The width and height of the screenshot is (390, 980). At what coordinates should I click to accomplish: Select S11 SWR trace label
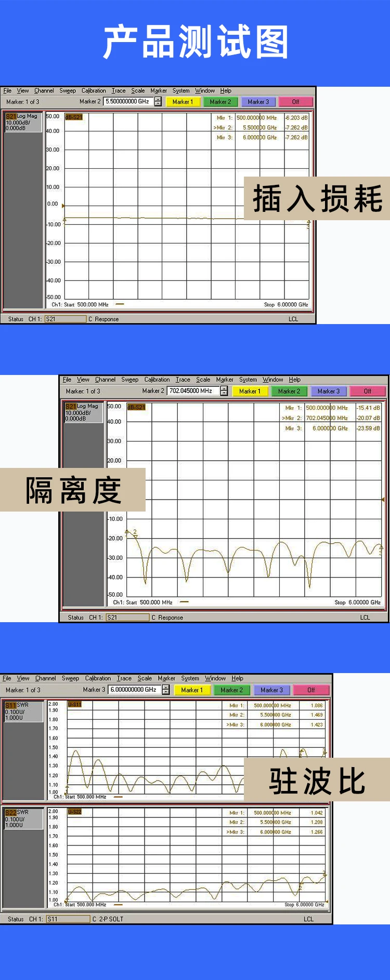(x=24, y=711)
